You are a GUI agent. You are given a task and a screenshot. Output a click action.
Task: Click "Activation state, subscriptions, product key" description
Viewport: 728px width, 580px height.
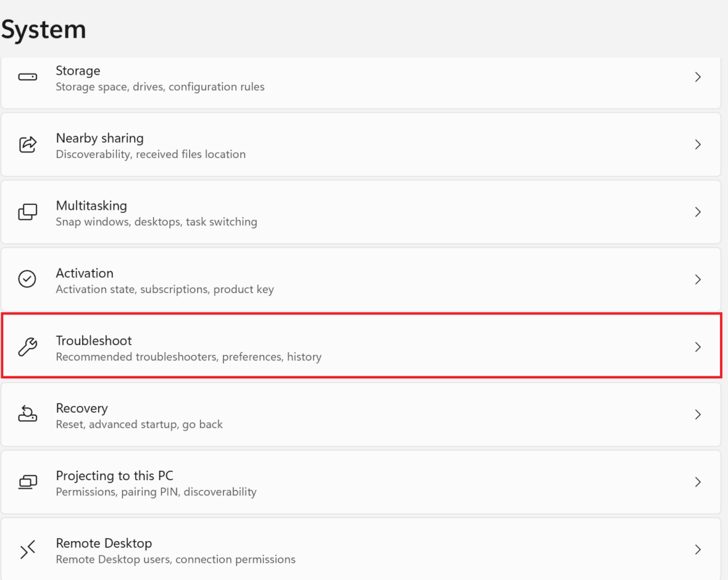(x=165, y=290)
